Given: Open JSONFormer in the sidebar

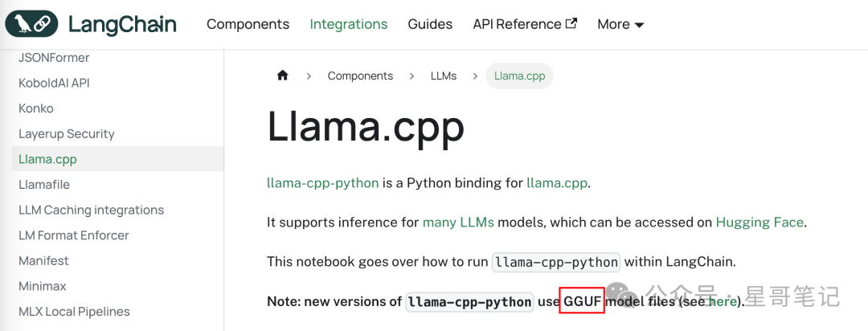Looking at the screenshot, I should coord(54,58).
